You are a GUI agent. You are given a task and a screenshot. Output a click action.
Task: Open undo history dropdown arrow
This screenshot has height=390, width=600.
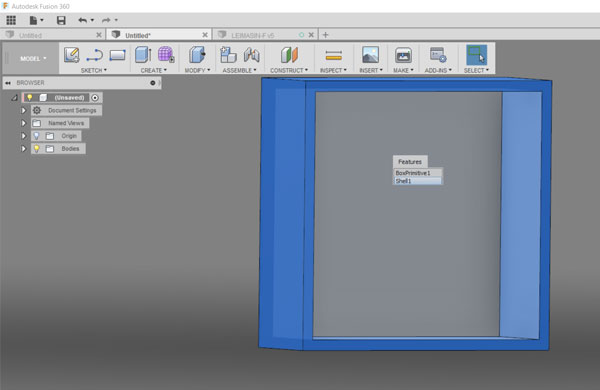tap(92, 20)
